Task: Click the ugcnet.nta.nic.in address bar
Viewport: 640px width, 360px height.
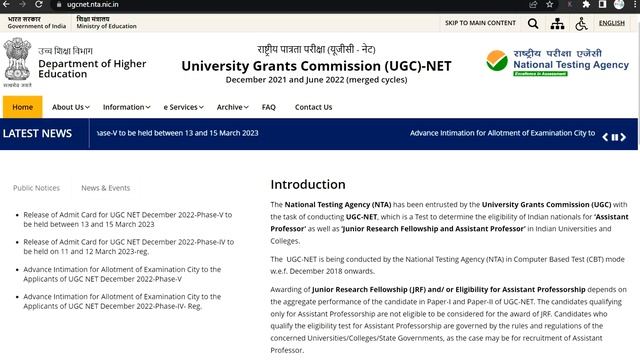Action: coord(92,4)
